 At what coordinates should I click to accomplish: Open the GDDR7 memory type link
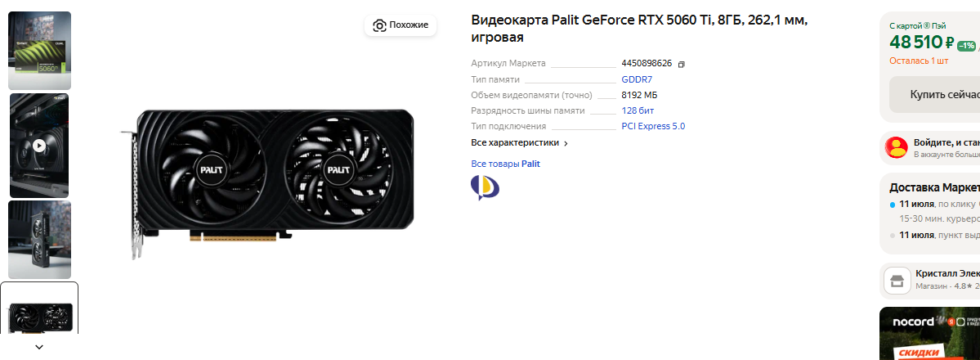(637, 79)
